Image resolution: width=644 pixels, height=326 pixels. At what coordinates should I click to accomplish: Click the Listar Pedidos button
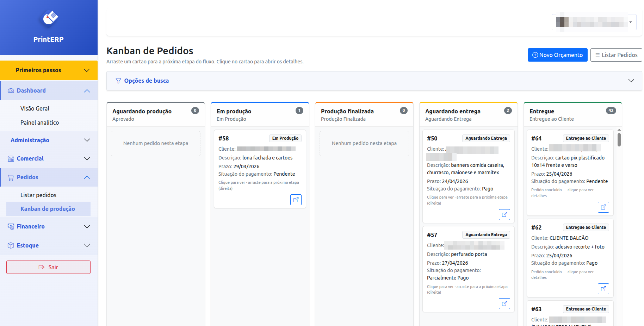(616, 55)
